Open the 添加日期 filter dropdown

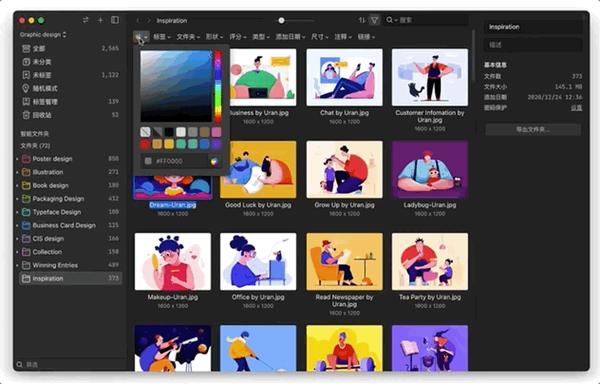290,37
